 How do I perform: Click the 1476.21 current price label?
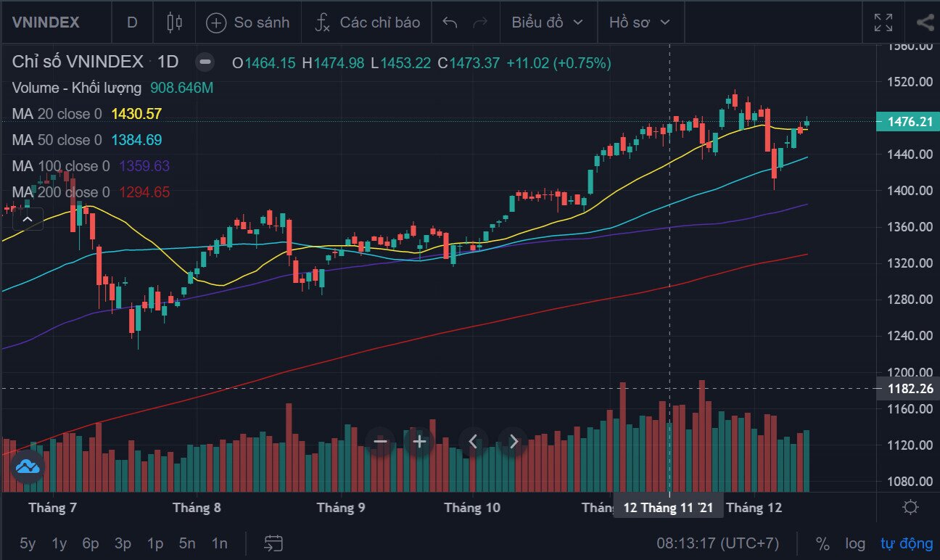pos(910,121)
